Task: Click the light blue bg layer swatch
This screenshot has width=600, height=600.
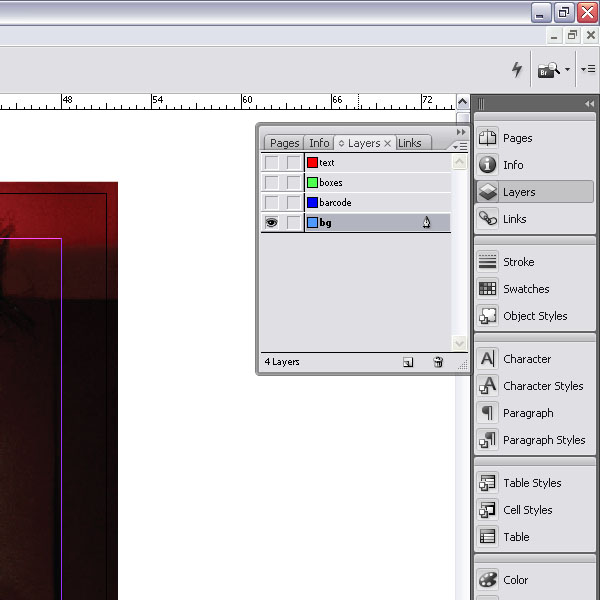Action: 312,222
